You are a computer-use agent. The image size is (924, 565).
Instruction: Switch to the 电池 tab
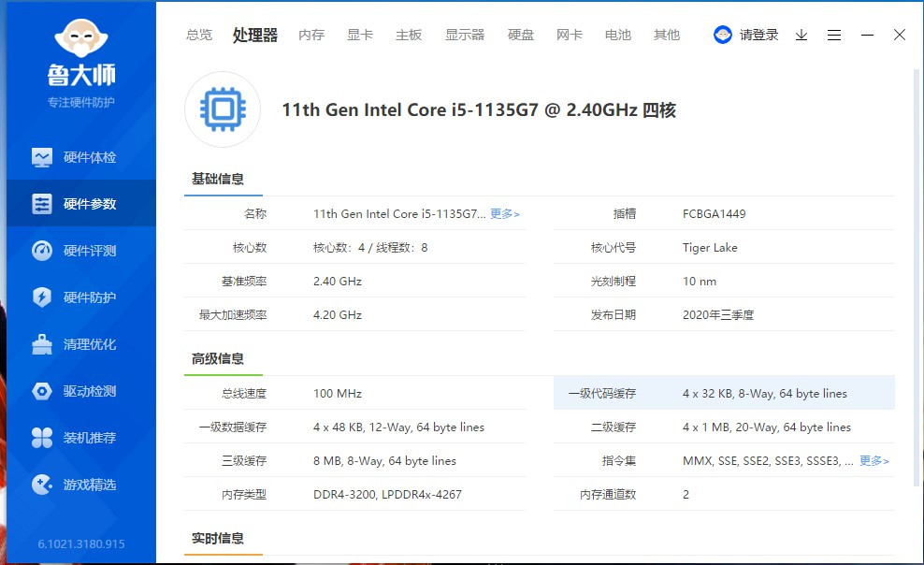point(618,35)
